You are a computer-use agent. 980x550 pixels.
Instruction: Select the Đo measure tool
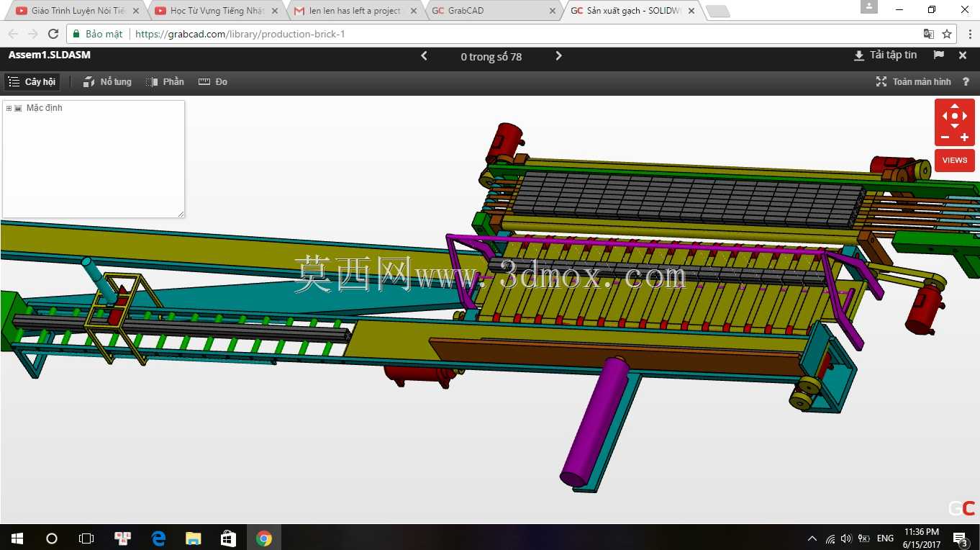click(x=213, y=82)
